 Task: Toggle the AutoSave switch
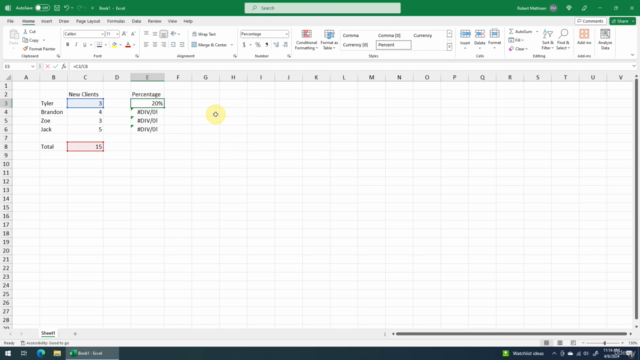pyautogui.click(x=42, y=8)
